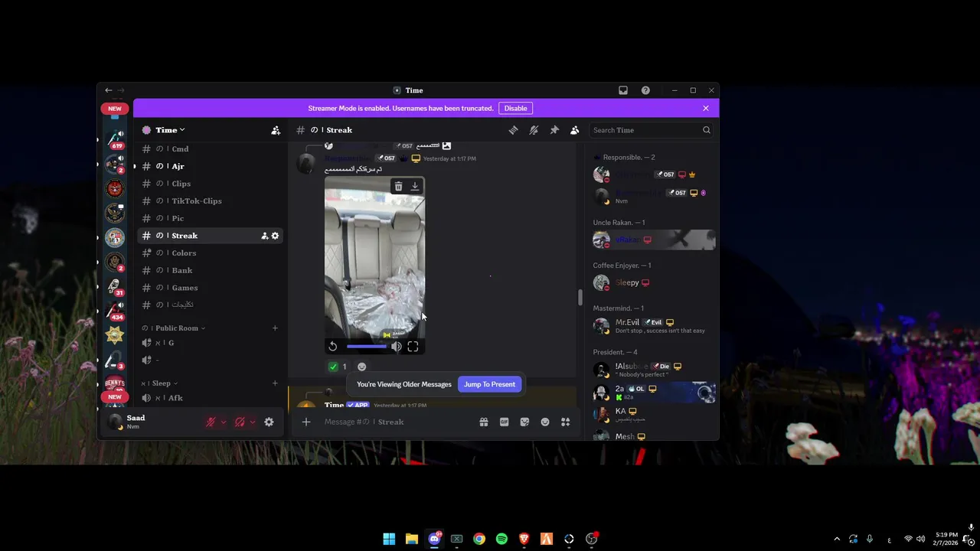Click Jump To Present button

pos(489,384)
